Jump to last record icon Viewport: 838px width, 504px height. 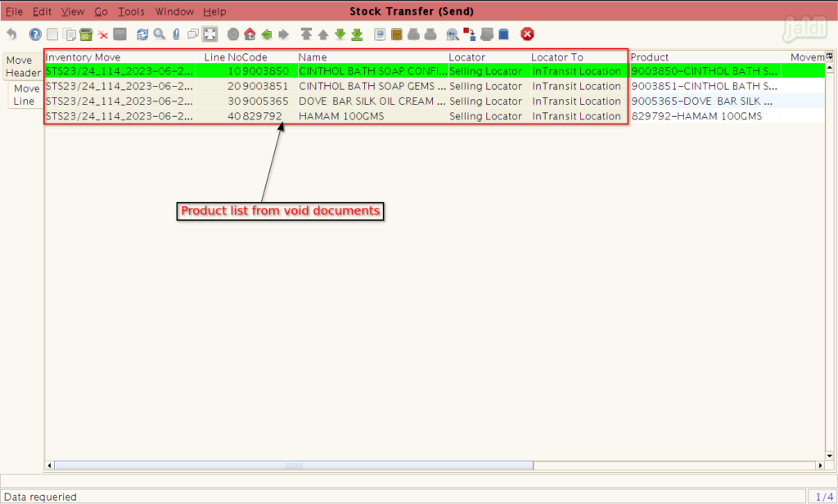357,34
